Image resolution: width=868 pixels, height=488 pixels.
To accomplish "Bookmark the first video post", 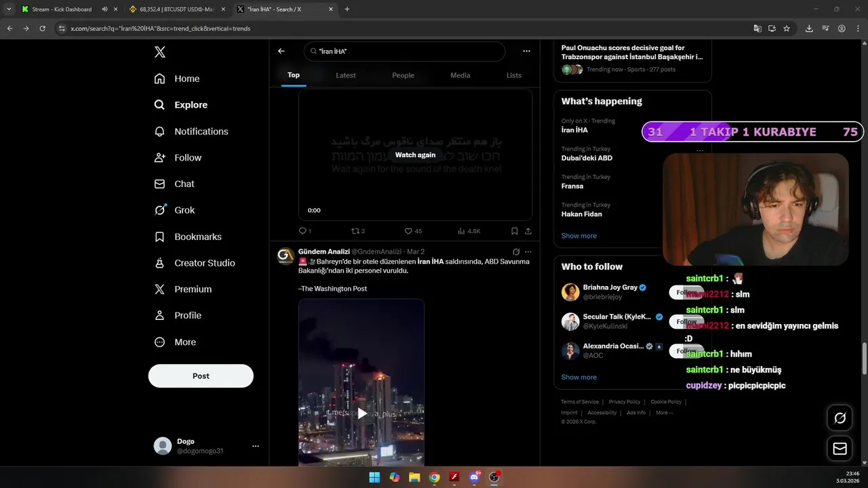I will (x=515, y=231).
